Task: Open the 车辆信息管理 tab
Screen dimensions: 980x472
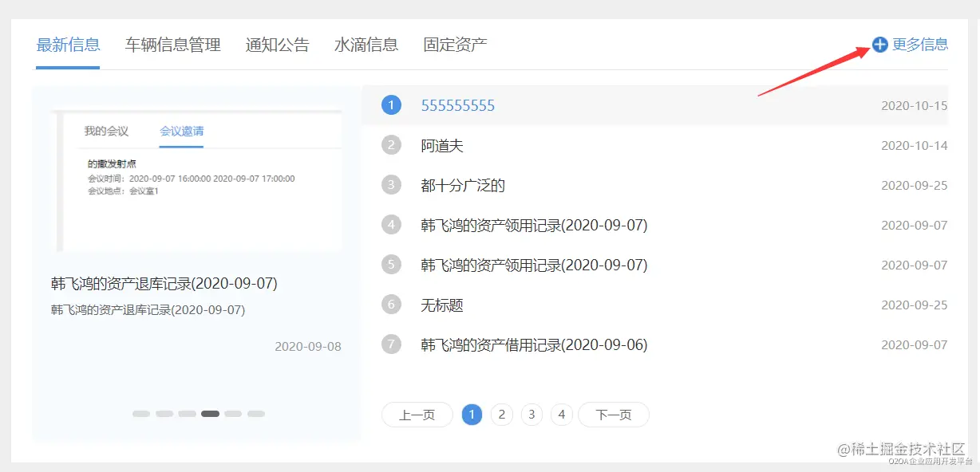Action: 172,45
